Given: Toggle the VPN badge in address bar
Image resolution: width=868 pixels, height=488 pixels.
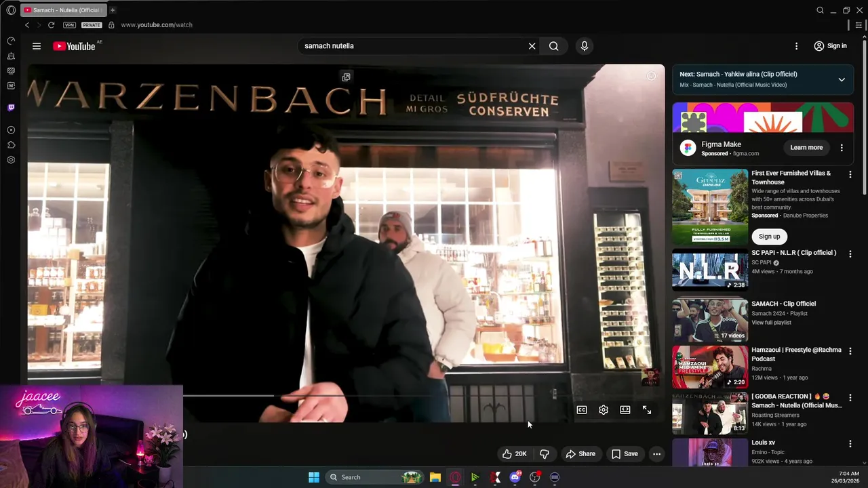Looking at the screenshot, I should (69, 25).
